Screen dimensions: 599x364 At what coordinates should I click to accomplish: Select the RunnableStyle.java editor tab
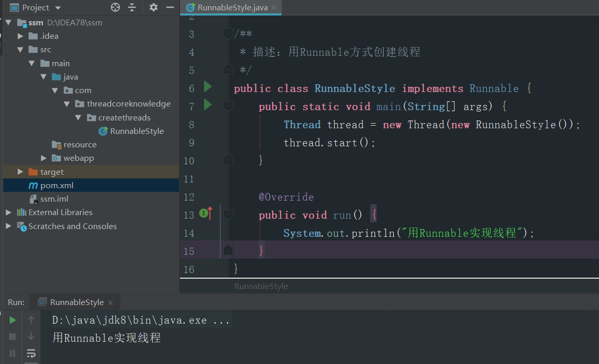coord(231,8)
